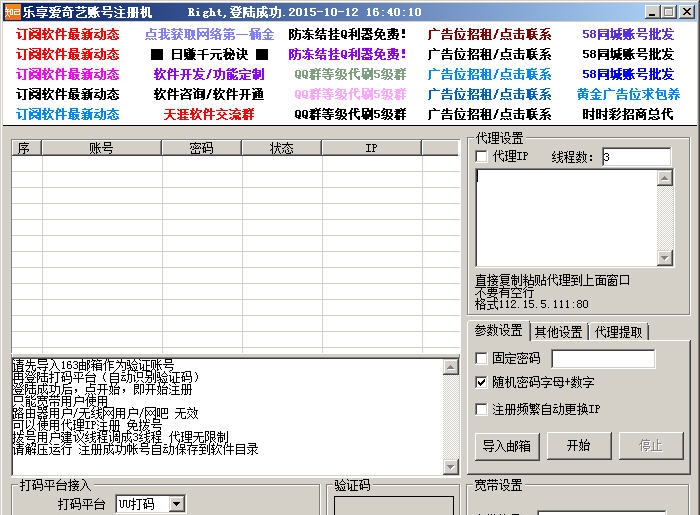
Task: Click log line 请先导入163邮箱作为验证账号
Action: [x=93, y=365]
